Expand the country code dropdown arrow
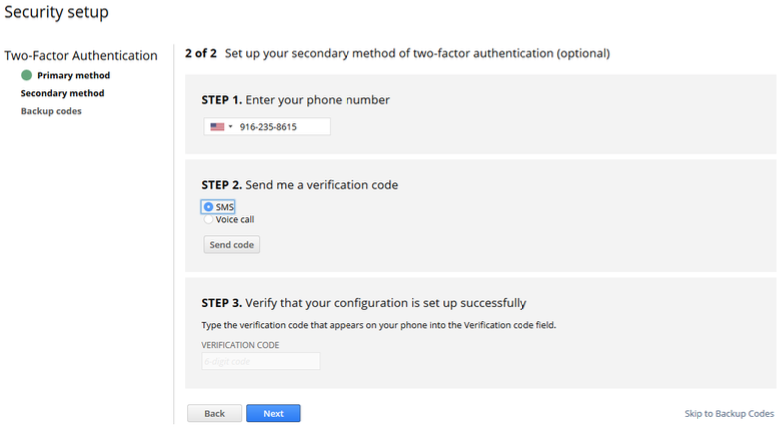 click(x=230, y=127)
